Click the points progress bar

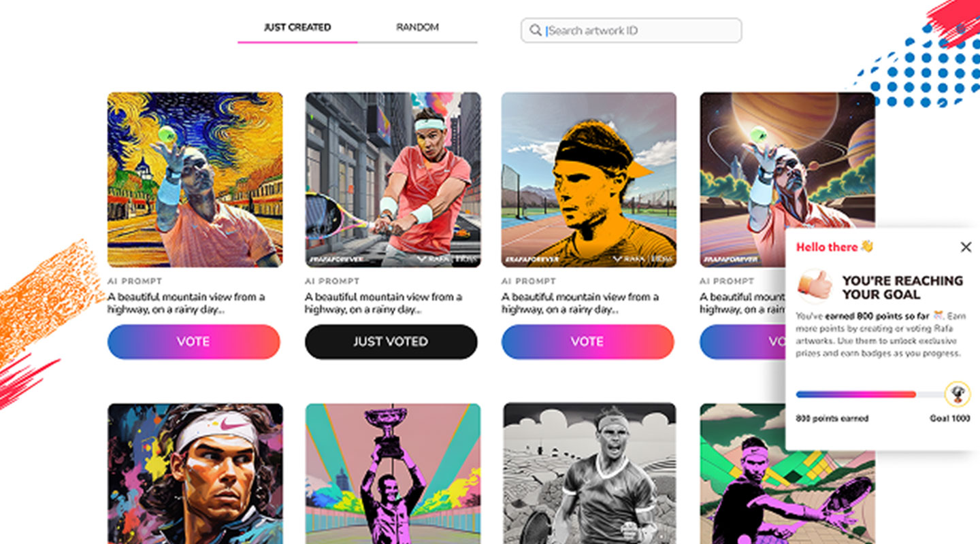point(870,394)
